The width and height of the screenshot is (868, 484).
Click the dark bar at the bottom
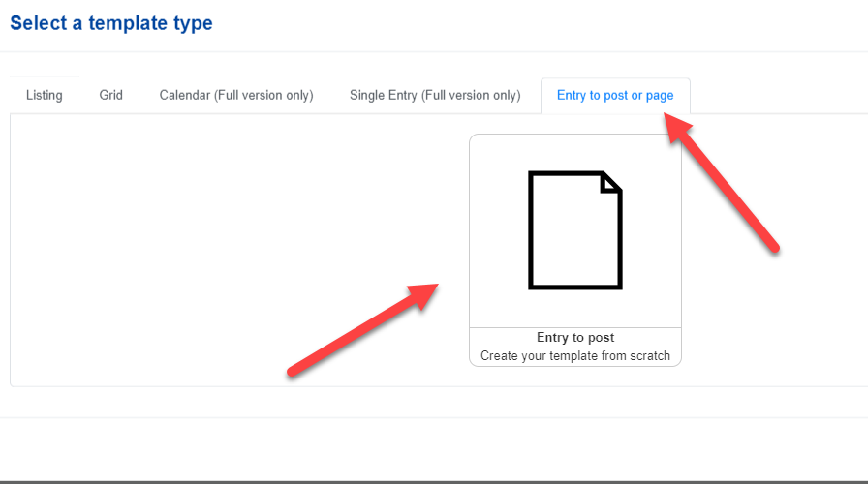coord(434,482)
